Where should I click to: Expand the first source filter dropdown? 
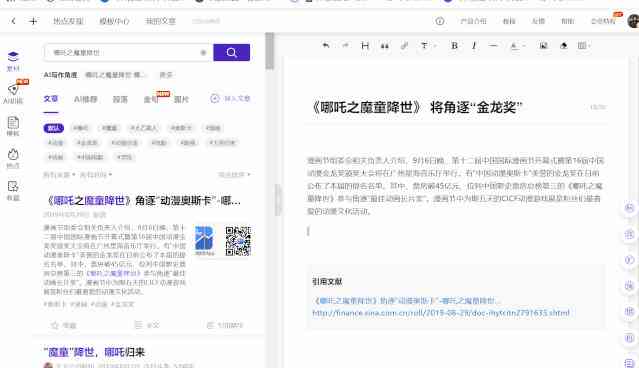click(x=59, y=175)
